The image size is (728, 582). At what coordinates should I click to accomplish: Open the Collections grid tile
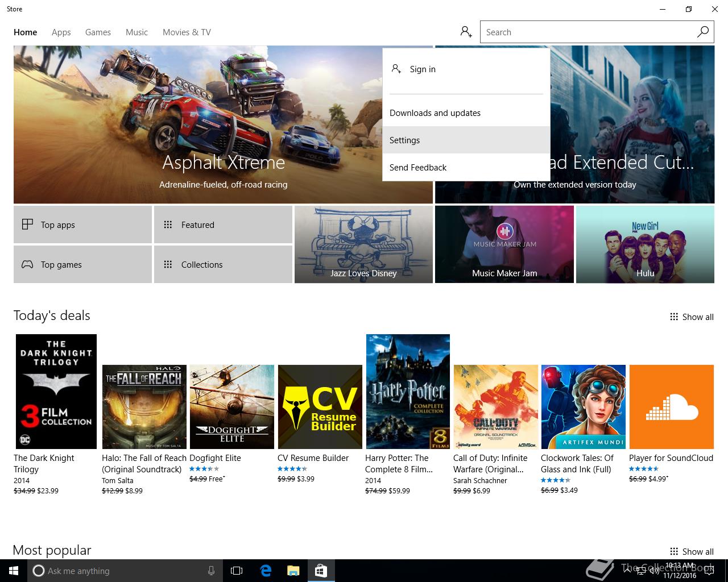(223, 264)
